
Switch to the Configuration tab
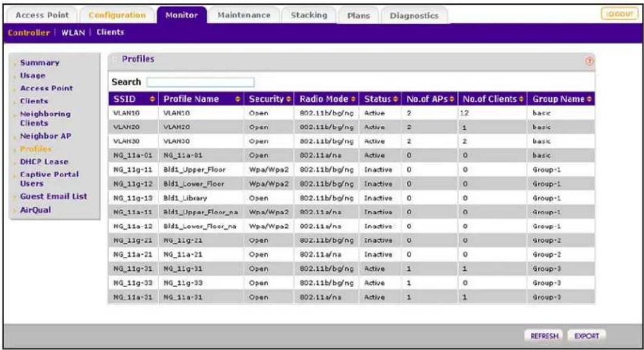[x=117, y=16]
